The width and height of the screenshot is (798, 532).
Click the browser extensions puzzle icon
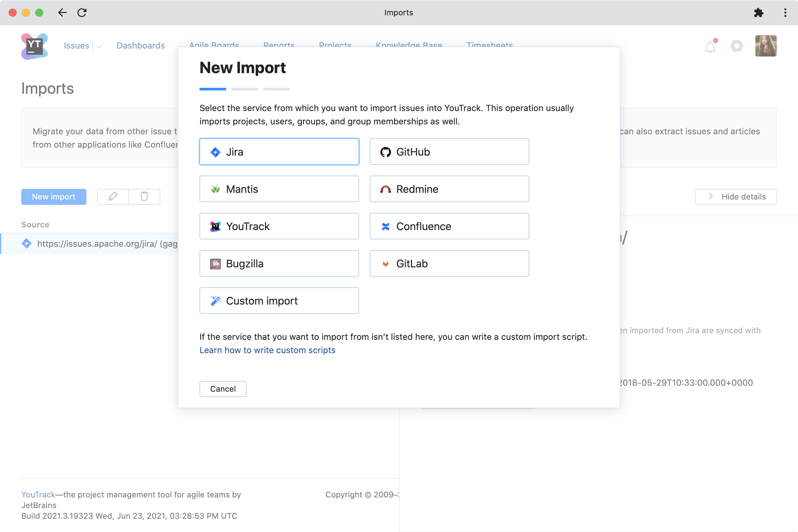coord(758,13)
